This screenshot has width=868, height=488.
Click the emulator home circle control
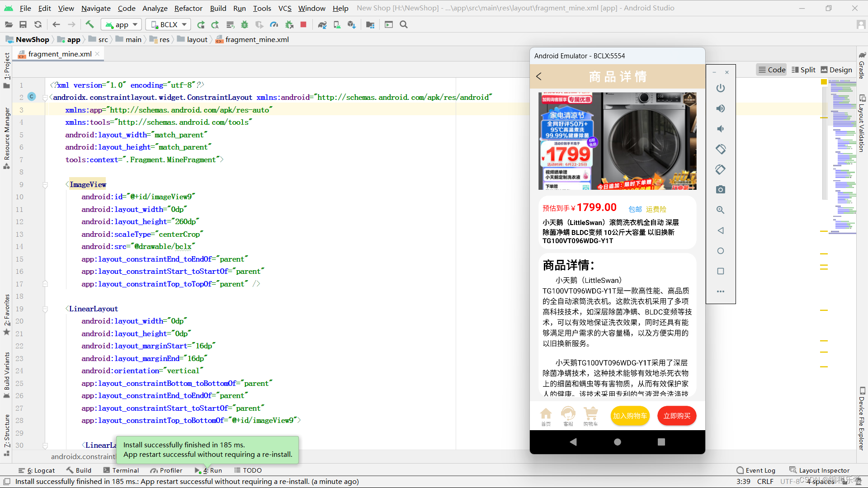pyautogui.click(x=721, y=251)
